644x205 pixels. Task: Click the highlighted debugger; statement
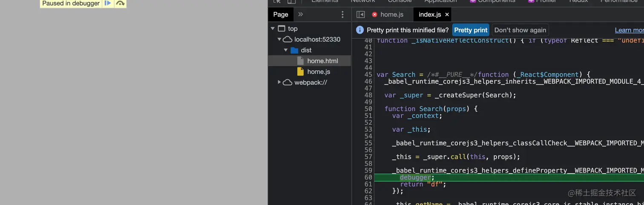tap(417, 177)
